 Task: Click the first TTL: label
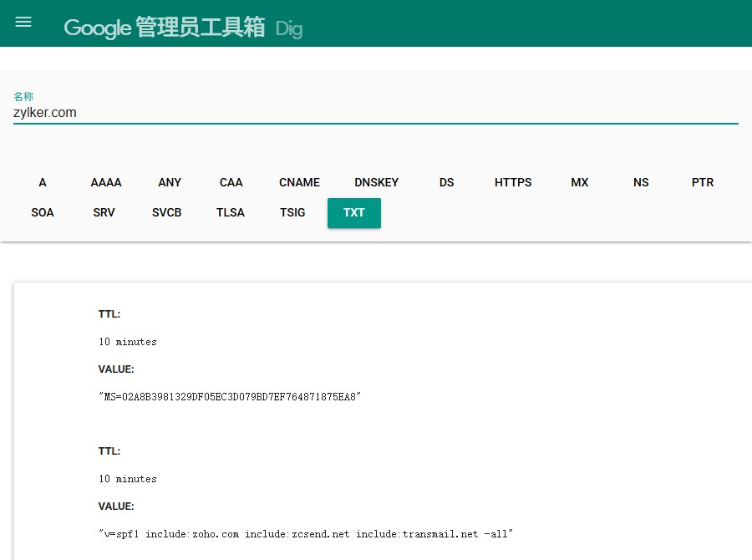point(109,314)
